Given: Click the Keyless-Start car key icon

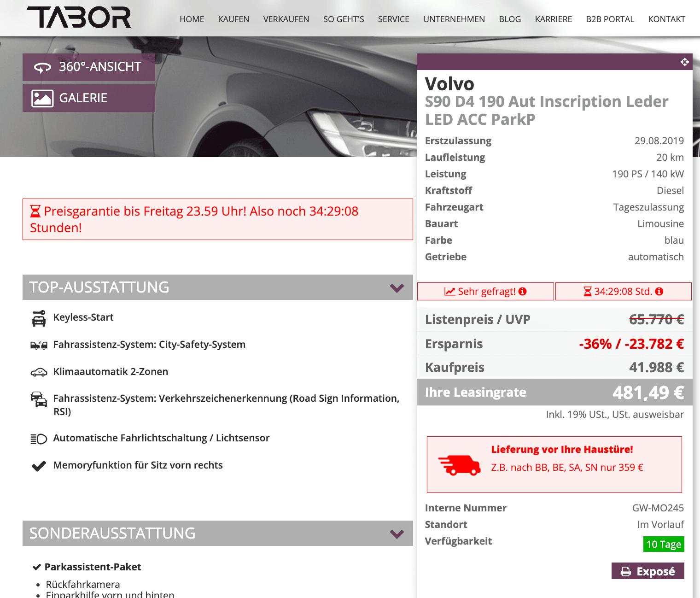Looking at the screenshot, I should (39, 318).
